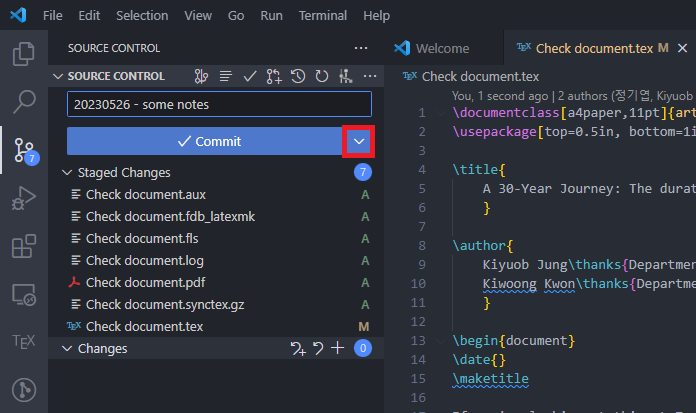
Task: Click stash changes icon in Changes row
Action: tap(298, 349)
